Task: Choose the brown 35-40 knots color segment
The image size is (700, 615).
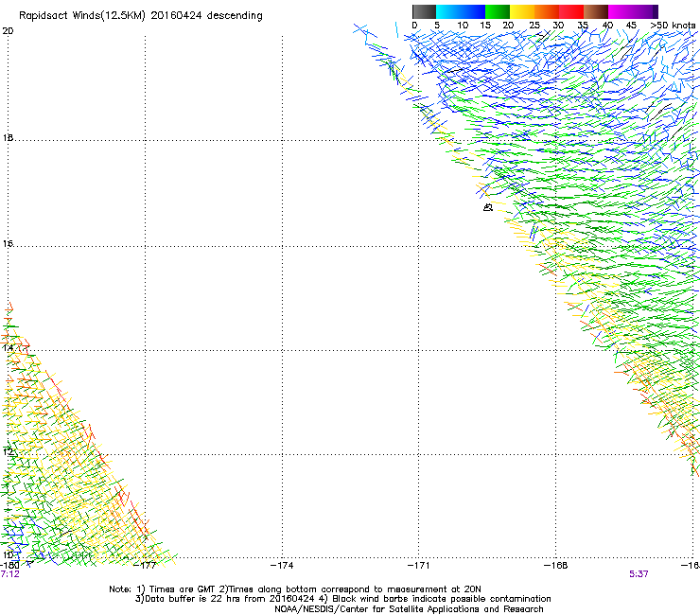Action: [x=596, y=11]
